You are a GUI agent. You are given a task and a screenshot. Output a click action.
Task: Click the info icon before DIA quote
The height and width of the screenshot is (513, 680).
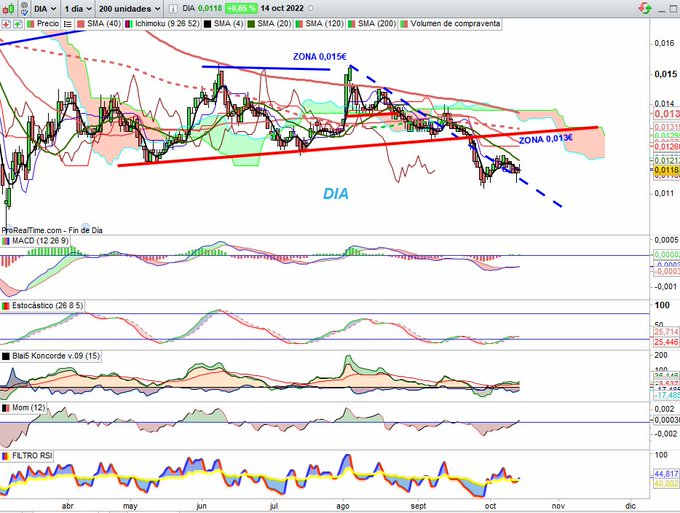[x=173, y=9]
